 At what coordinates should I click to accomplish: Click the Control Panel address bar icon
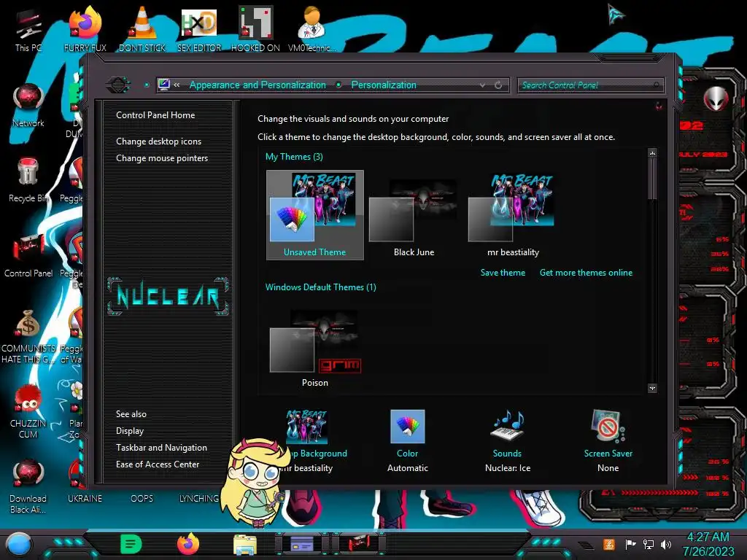(164, 85)
